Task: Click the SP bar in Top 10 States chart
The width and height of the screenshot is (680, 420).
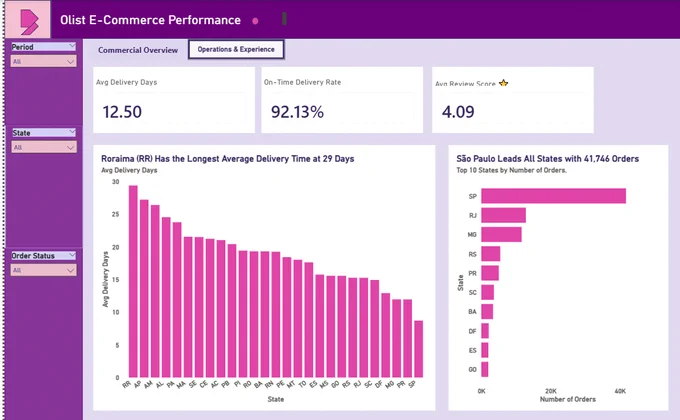Action: tap(554, 196)
